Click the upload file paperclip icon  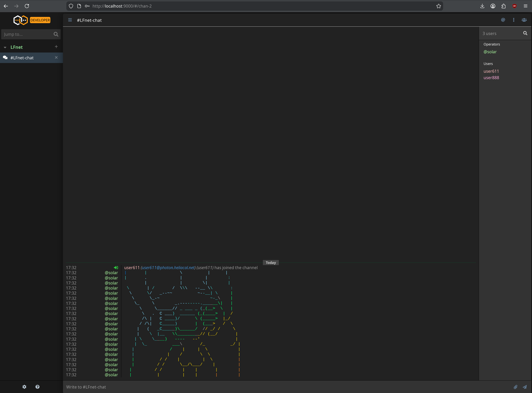coord(515,387)
